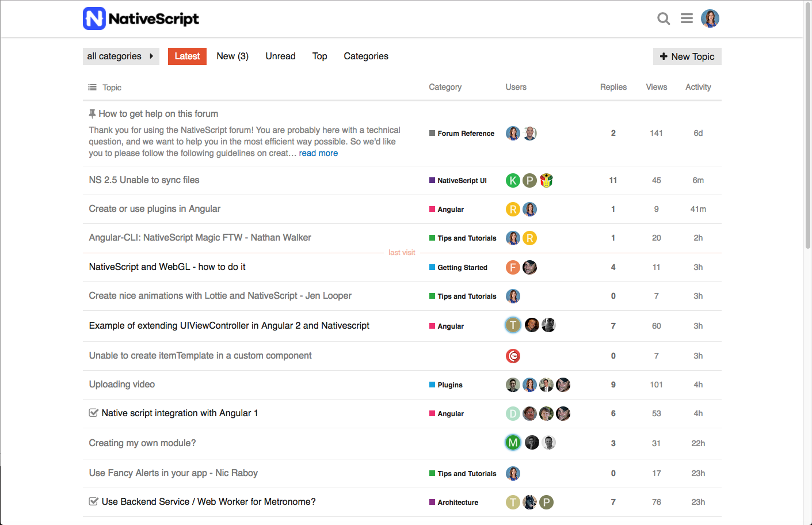
Task: Open the hamburger menu icon
Action: [x=687, y=18]
